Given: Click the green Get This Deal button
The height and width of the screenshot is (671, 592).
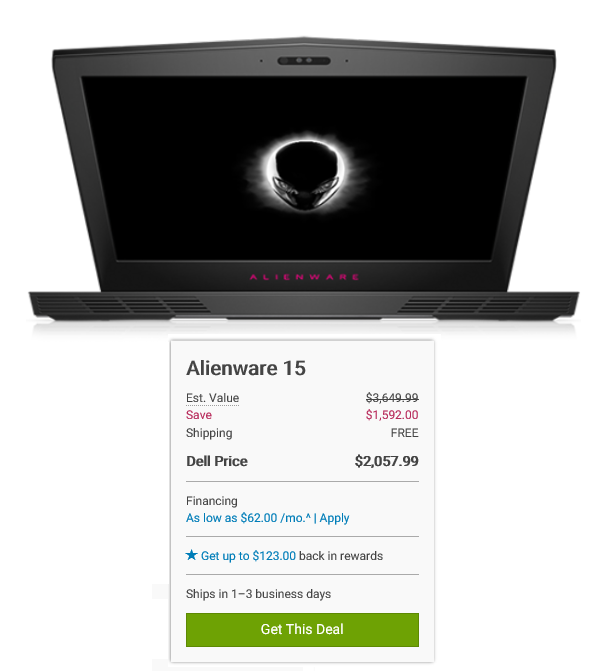Looking at the screenshot, I should pos(302,629).
